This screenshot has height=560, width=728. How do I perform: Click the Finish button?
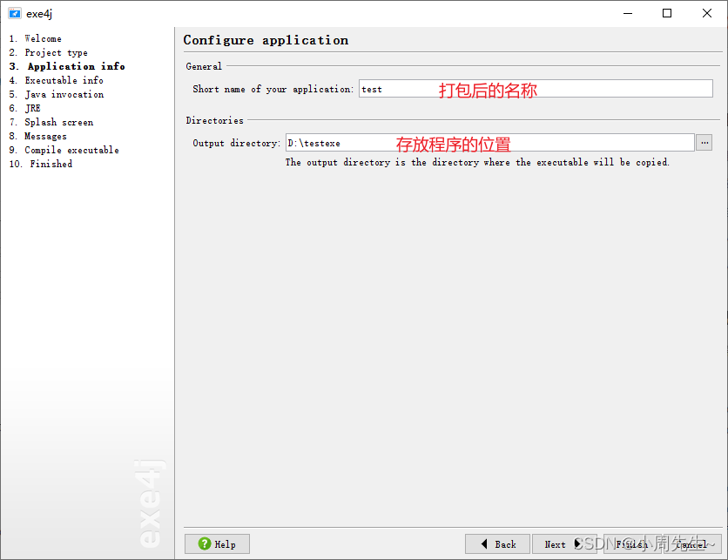pyautogui.click(x=632, y=543)
